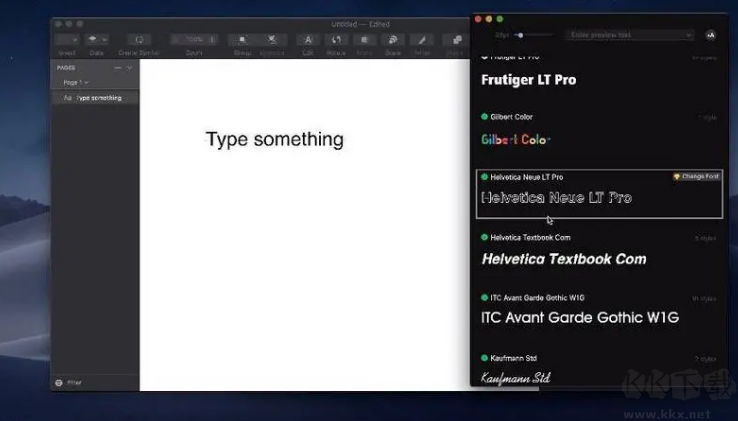
Task: Select the Frutiger LT Pro font preview
Action: click(529, 80)
